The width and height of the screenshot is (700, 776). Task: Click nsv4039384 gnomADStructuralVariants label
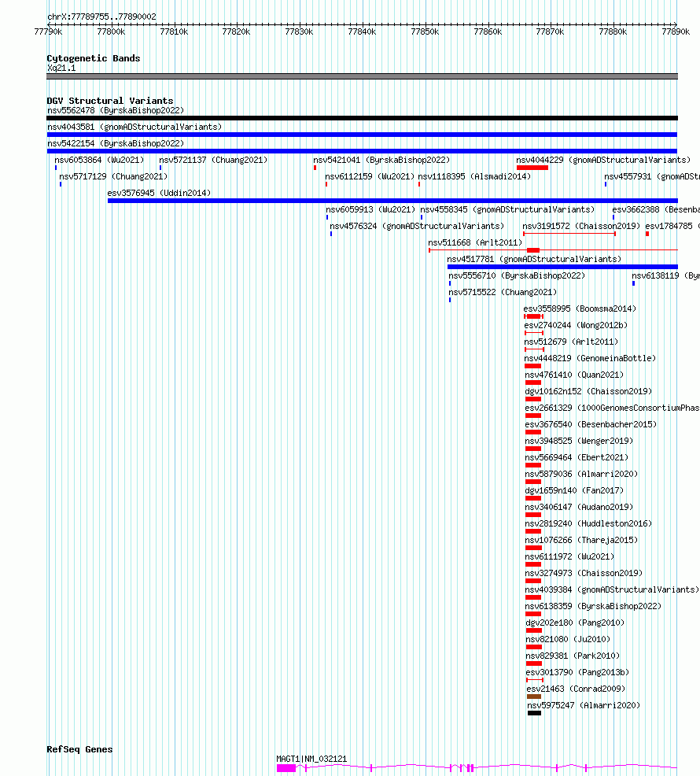pyautogui.click(x=613, y=590)
